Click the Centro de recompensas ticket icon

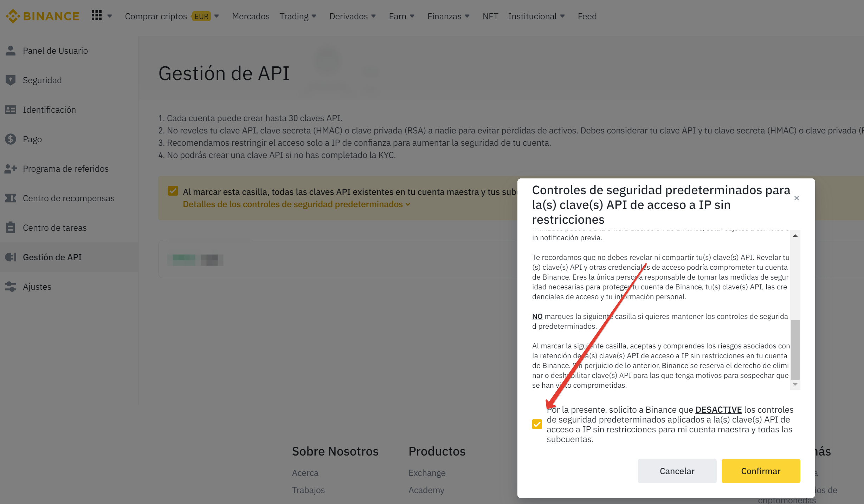11,198
